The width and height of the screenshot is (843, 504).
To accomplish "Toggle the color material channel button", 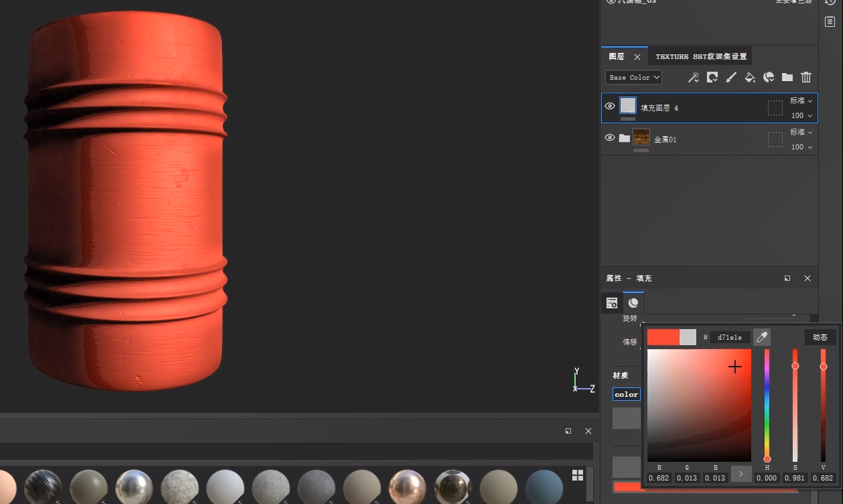I will tap(626, 394).
